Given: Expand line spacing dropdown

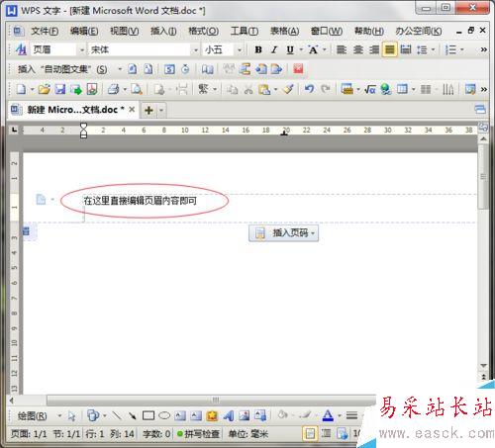Looking at the screenshot, I should pyautogui.click(x=434, y=49).
